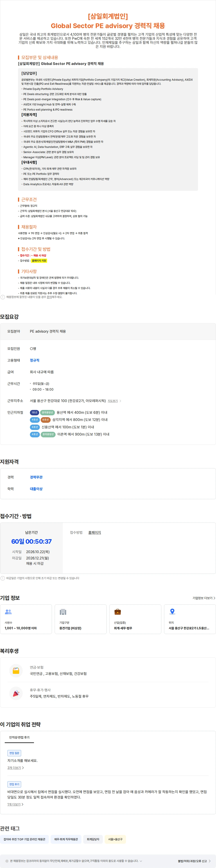Click the 경의중앙선 badge next to 용산역
This screenshot has height=868, width=216.
pyautogui.click(x=48, y=412)
